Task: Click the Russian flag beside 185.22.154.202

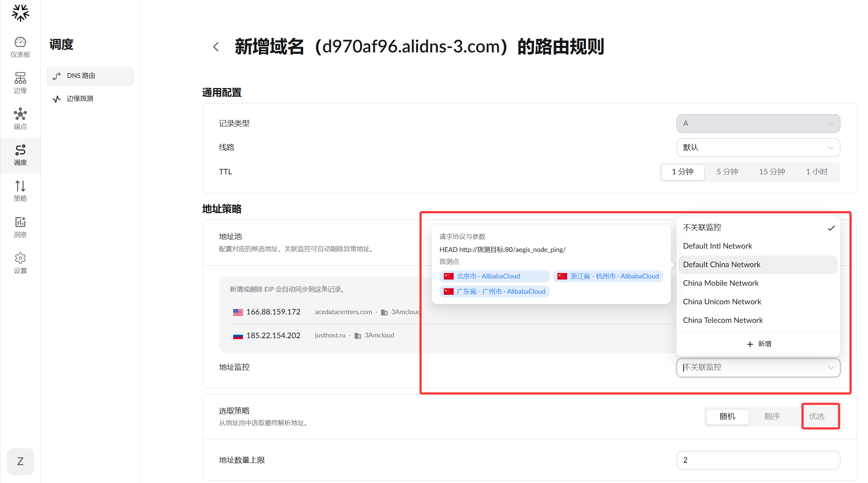Action: [238, 336]
